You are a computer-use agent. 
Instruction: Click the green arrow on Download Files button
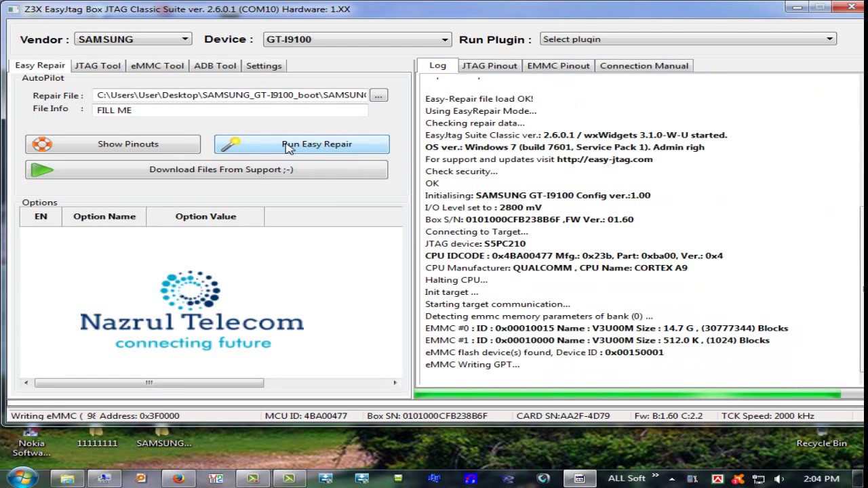point(42,169)
